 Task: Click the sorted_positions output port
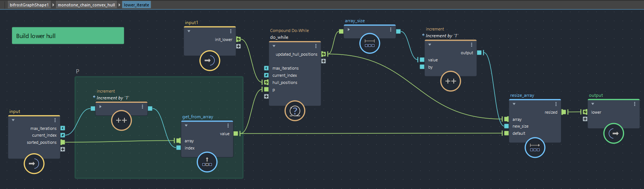point(63,142)
